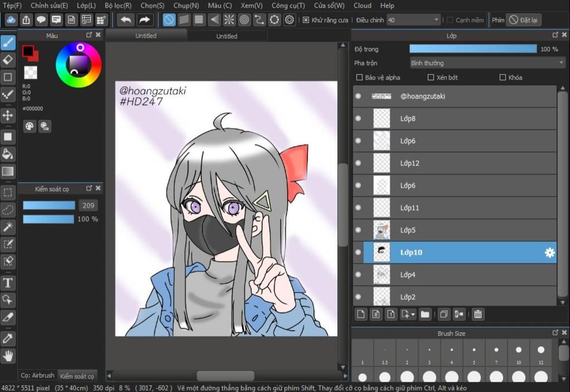Image resolution: width=570 pixels, height=392 pixels.
Task: Select the Hand pan tool
Action: [x=8, y=356]
